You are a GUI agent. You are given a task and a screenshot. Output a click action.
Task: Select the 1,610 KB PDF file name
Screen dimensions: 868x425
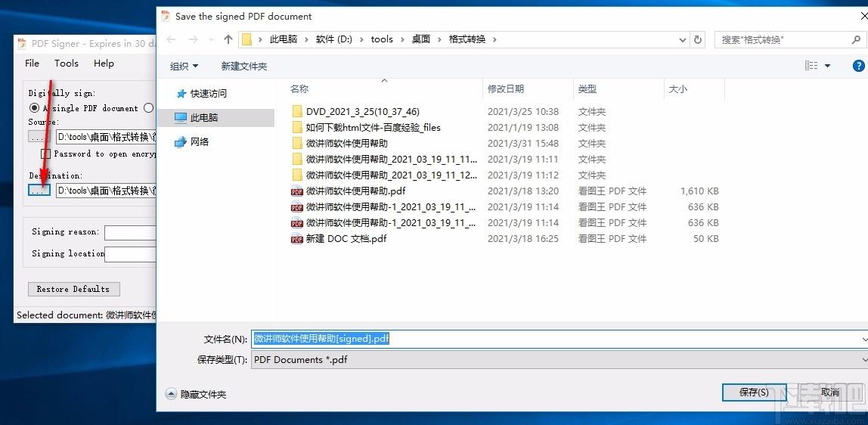click(356, 191)
